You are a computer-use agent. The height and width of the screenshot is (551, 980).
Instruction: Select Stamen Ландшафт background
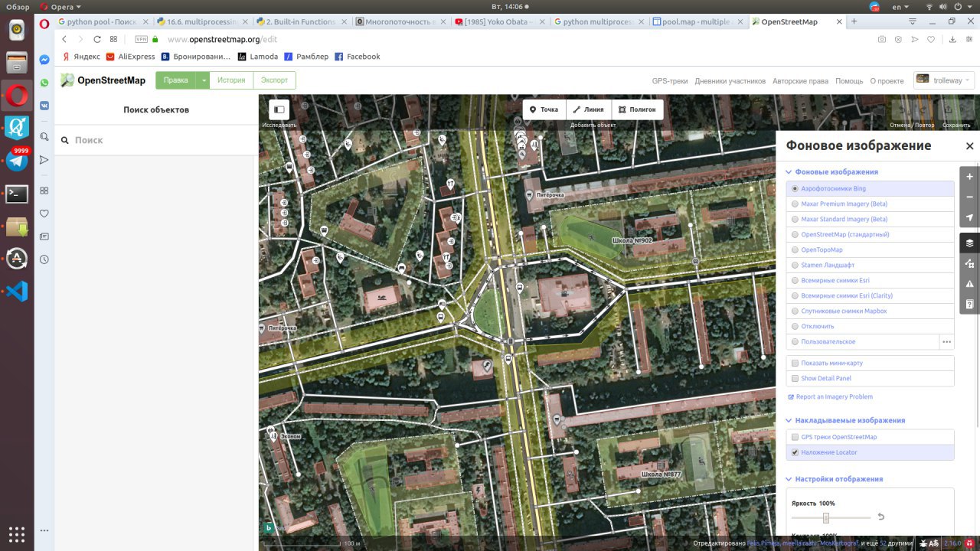click(871, 265)
